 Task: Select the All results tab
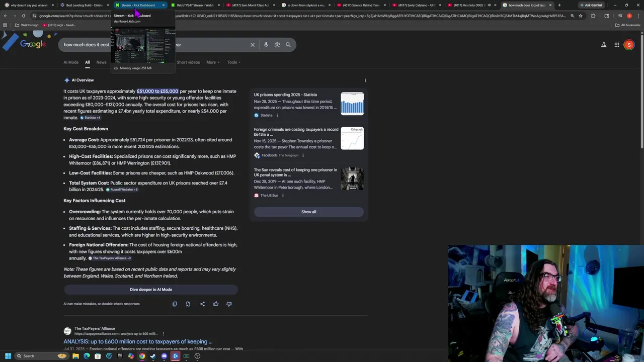(87, 62)
